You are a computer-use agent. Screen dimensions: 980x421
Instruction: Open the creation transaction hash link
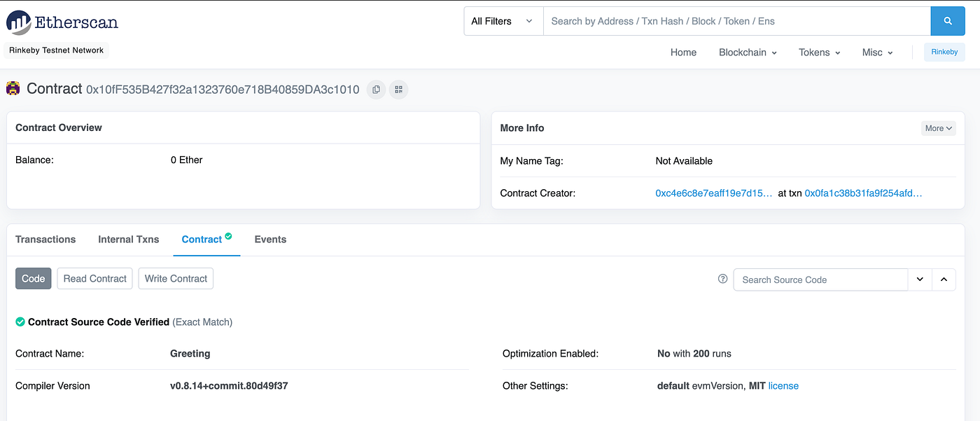(863, 193)
